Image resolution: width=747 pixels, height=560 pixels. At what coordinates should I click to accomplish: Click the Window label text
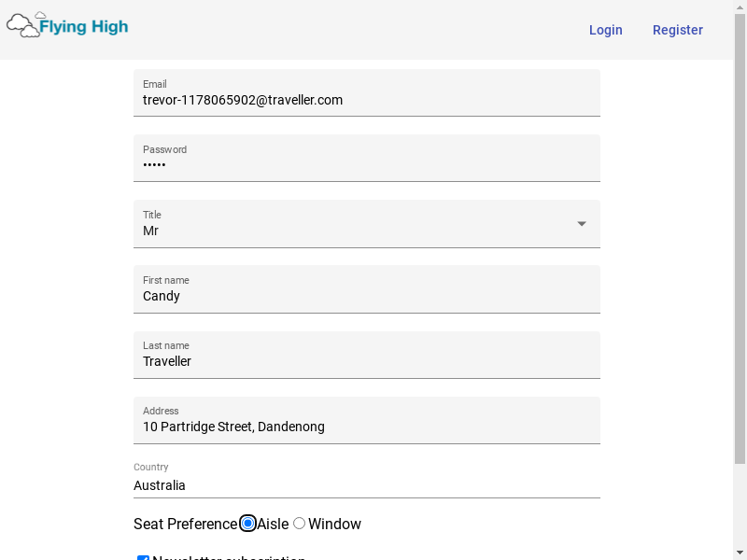(334, 524)
